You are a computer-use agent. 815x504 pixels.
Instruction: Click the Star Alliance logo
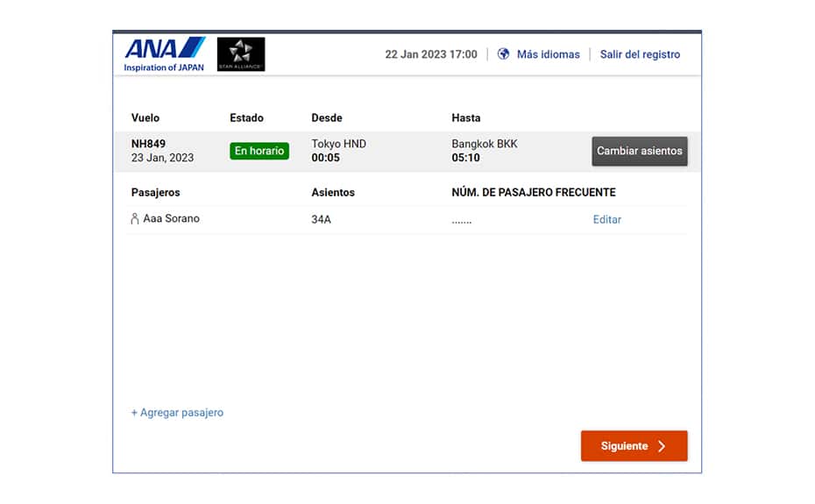[241, 54]
